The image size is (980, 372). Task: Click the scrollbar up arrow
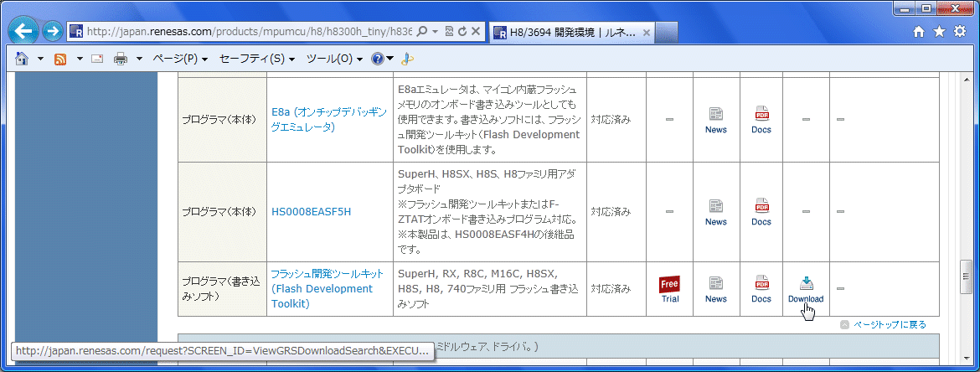[x=967, y=79]
